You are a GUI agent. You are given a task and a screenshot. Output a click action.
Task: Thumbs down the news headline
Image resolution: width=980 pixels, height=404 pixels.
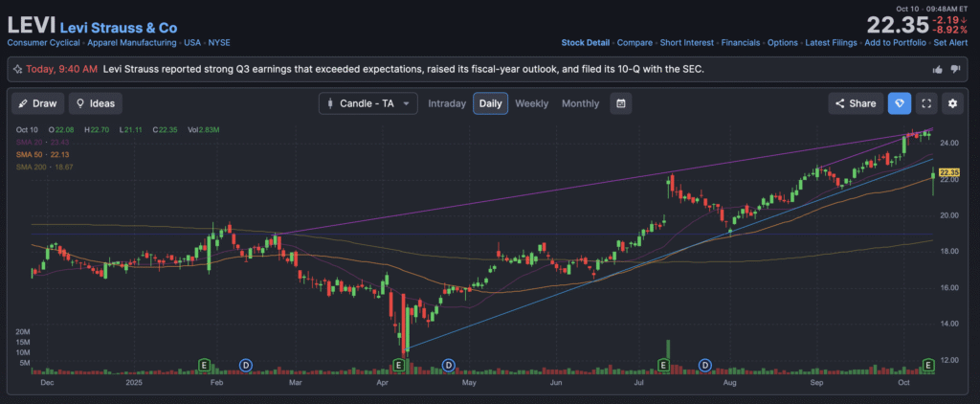pyautogui.click(x=955, y=69)
